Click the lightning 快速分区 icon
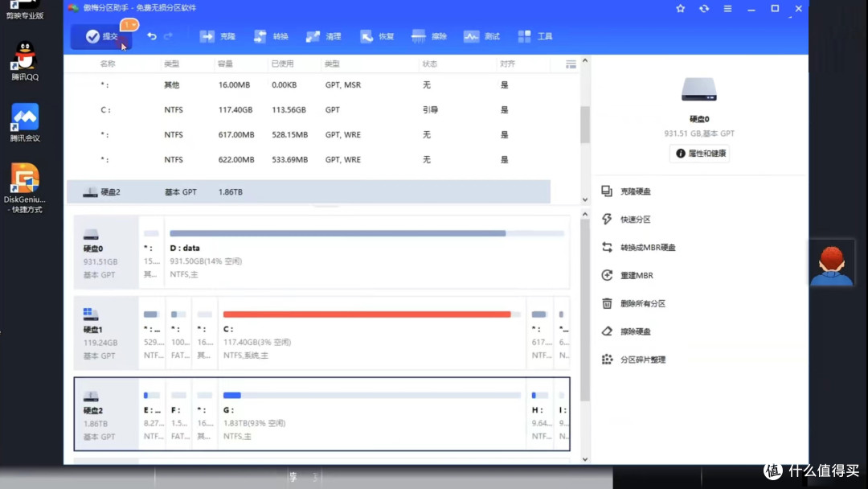 pyautogui.click(x=607, y=220)
